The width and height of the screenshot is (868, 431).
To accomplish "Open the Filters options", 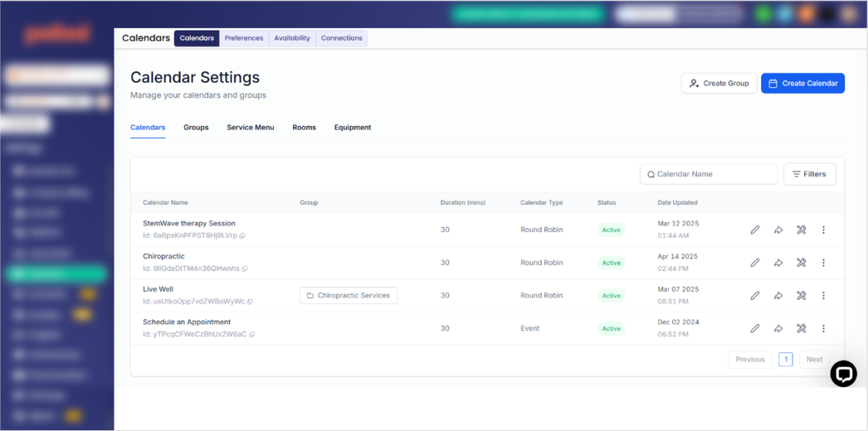I will point(810,174).
